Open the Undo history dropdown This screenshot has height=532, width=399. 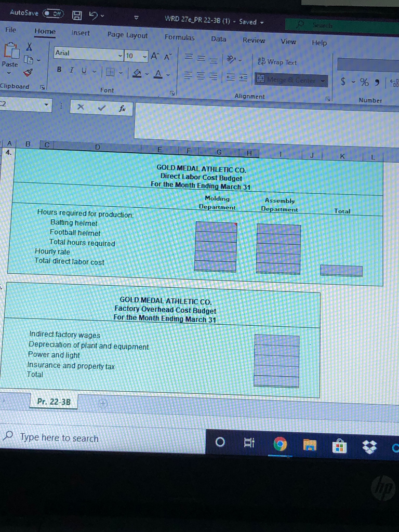click(x=102, y=16)
